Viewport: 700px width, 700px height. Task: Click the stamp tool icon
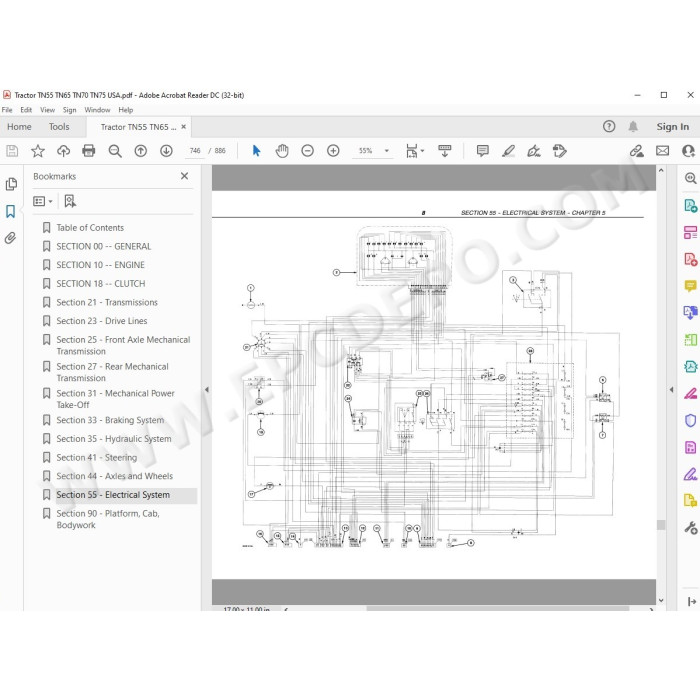click(x=560, y=151)
